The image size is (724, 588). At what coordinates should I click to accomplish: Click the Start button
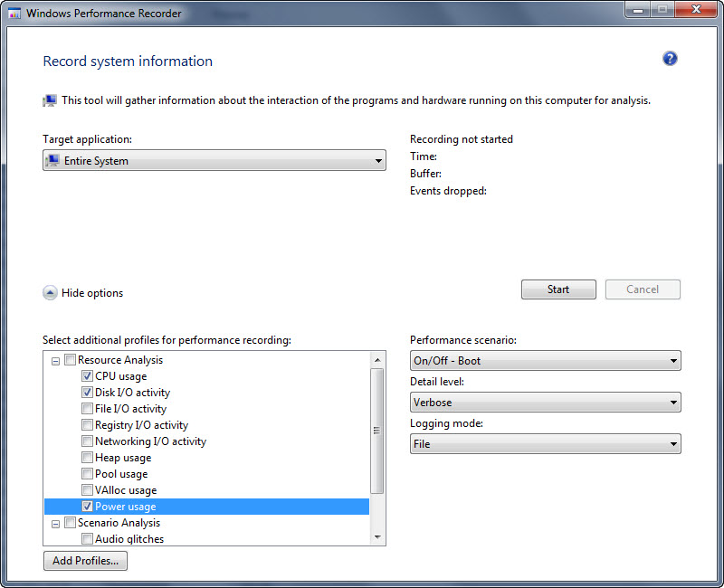coord(558,289)
